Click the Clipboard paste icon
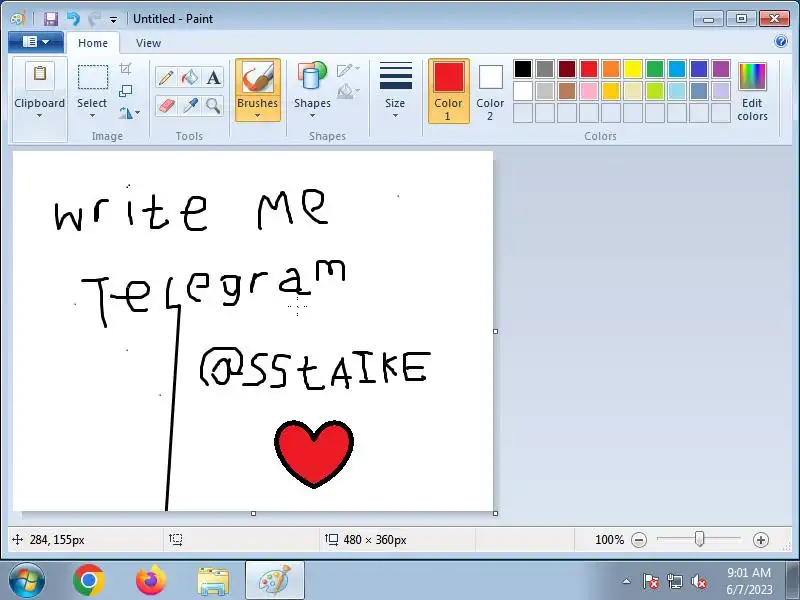 pos(40,75)
